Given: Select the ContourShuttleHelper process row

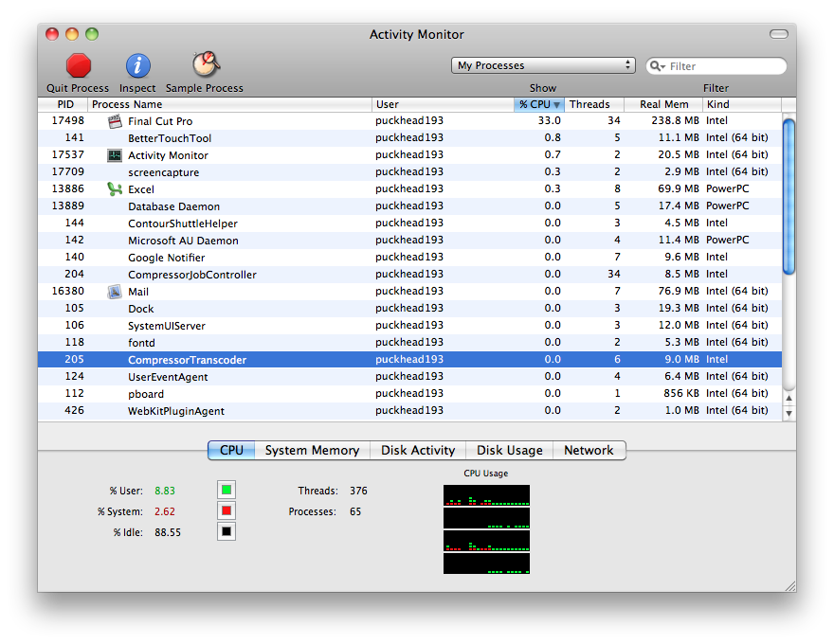Looking at the screenshot, I should (409, 224).
